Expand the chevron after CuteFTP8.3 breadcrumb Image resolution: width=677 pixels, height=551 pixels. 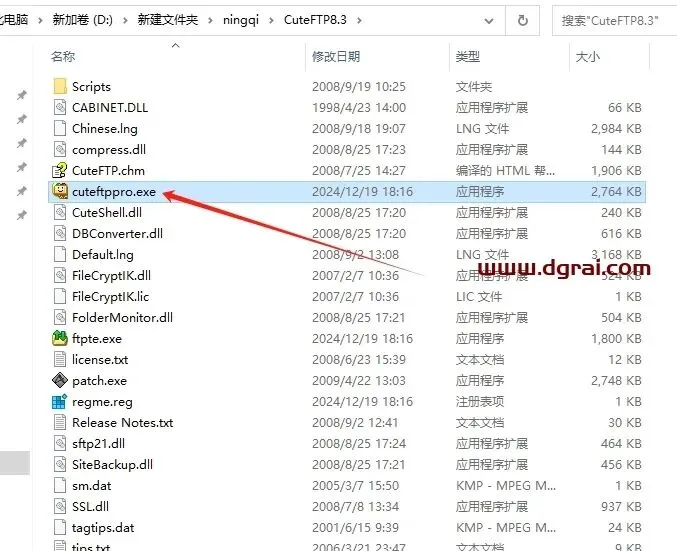359,20
